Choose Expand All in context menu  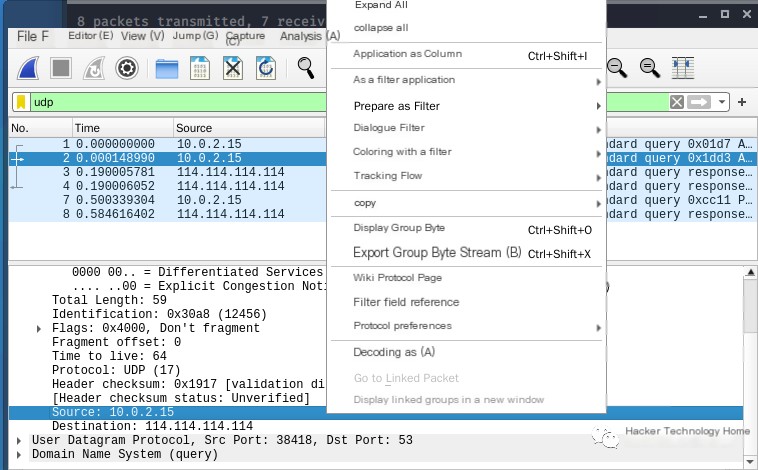coord(381,5)
